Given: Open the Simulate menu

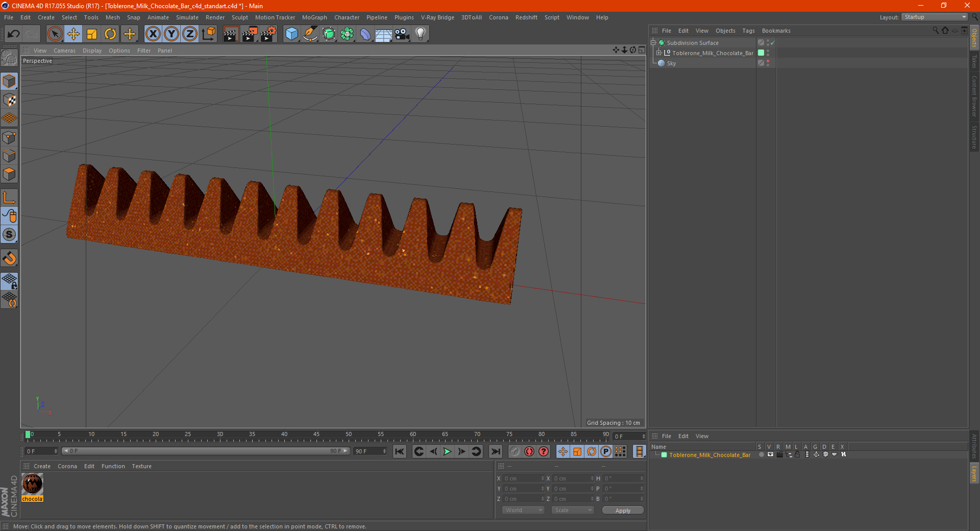Looking at the screenshot, I should tap(187, 17).
